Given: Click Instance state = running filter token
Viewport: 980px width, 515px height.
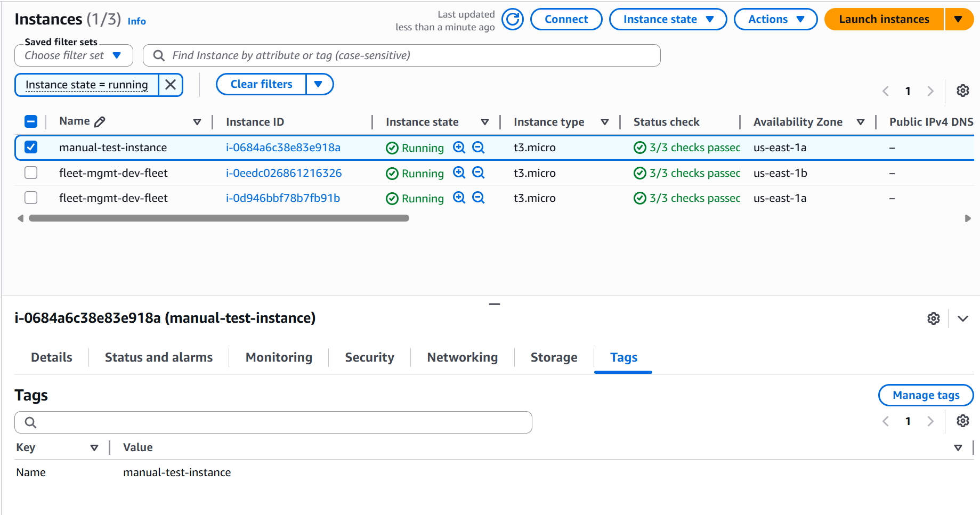Looking at the screenshot, I should point(87,85).
